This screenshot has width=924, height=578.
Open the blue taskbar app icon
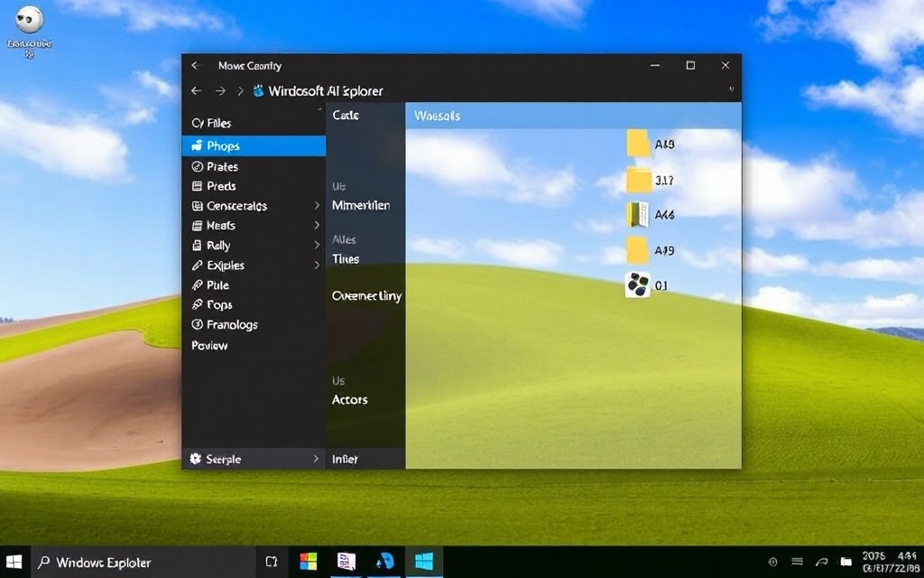[x=384, y=562]
